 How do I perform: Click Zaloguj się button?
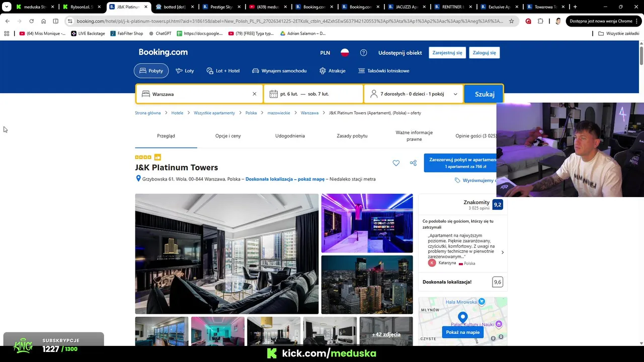(x=485, y=53)
